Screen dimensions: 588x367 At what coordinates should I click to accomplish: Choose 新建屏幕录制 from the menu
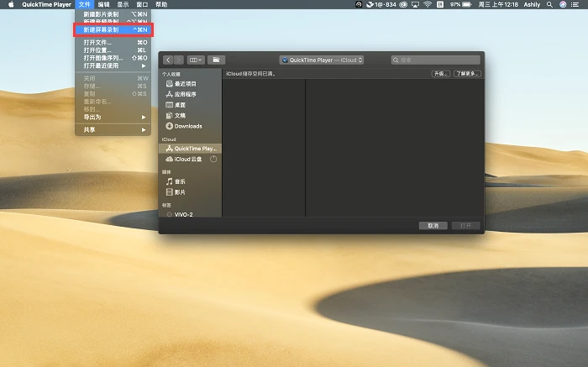coord(113,29)
